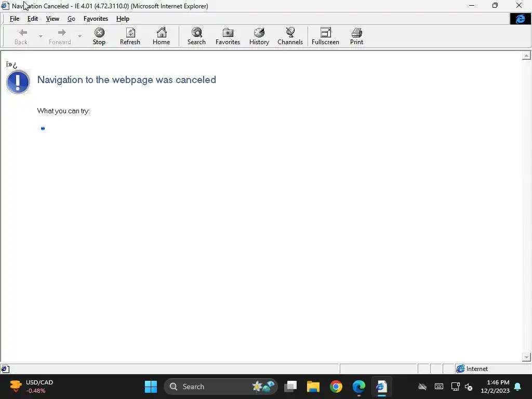Launch Microsoft Edge from taskbar
Screen dimensions: 532x399
coord(358,387)
